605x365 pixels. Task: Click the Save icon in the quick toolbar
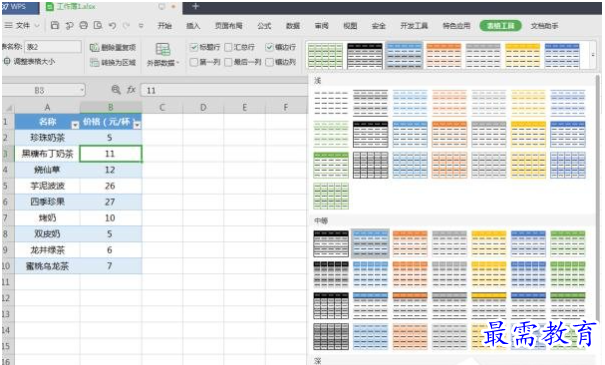[x=55, y=25]
